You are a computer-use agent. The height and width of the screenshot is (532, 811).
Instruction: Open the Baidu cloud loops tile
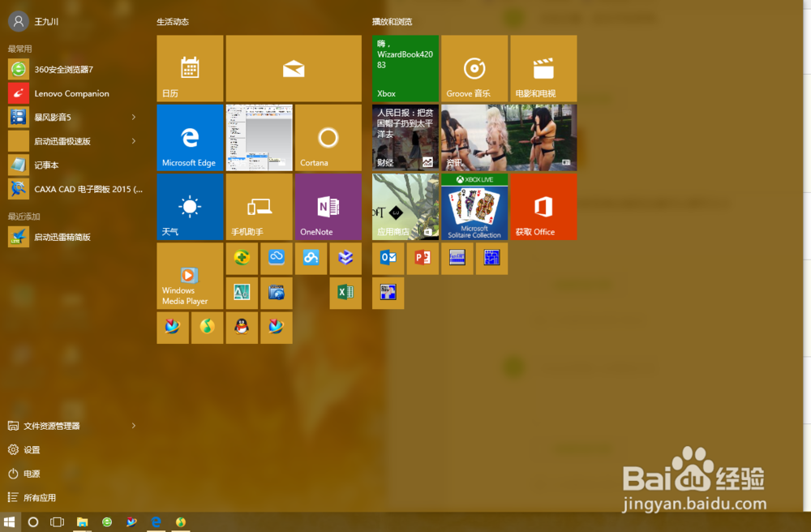pos(311,259)
